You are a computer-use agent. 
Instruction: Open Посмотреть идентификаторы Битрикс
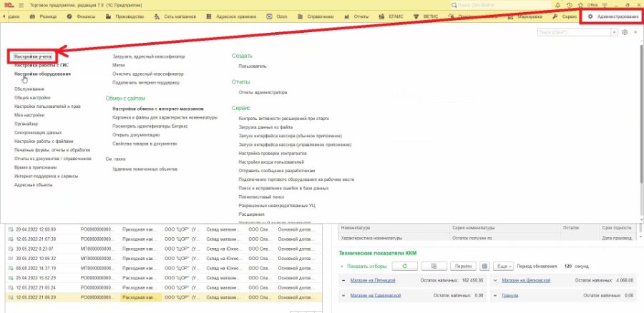coord(150,126)
